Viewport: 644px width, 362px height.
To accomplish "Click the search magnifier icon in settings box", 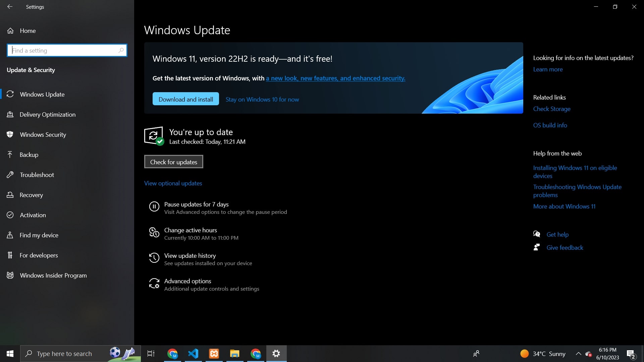I will 121,51.
